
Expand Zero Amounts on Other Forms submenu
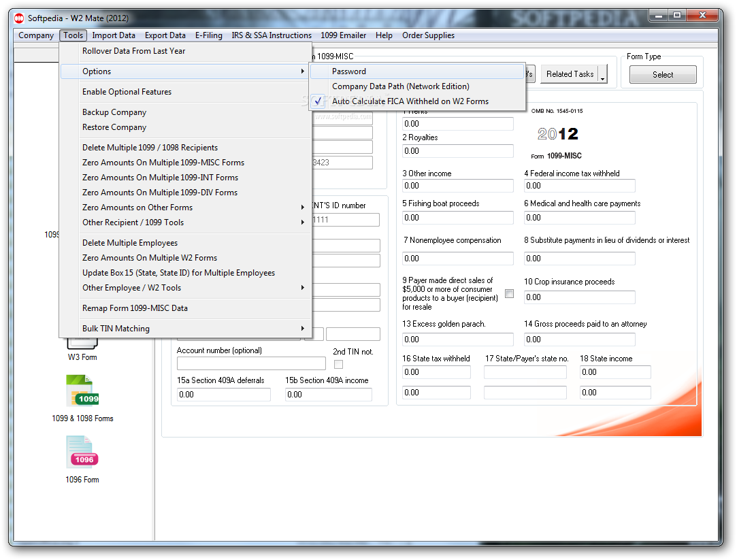[x=303, y=207]
